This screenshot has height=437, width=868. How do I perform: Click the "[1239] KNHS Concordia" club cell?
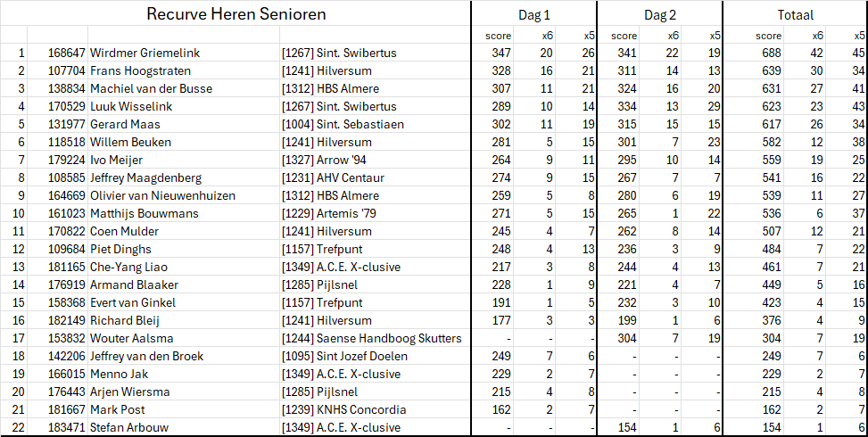pyautogui.click(x=343, y=410)
